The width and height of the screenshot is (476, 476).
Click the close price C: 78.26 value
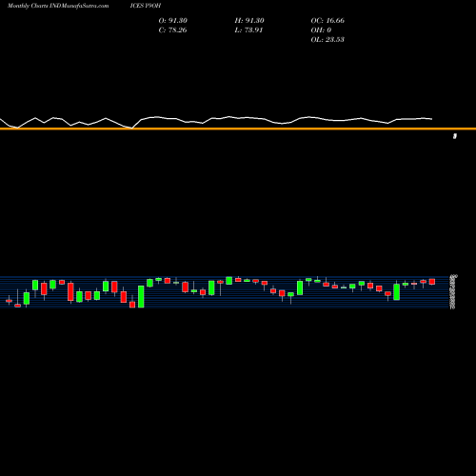[172, 30]
